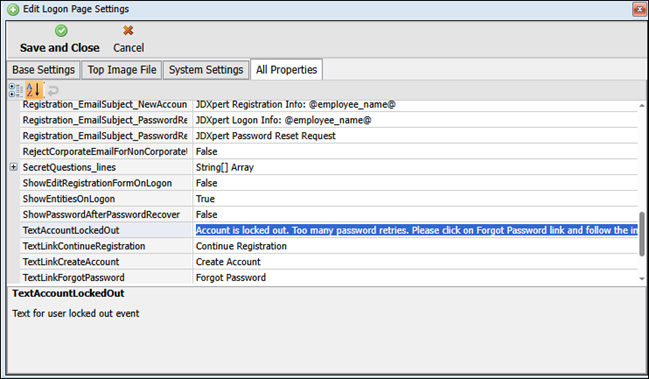
Task: Select the RejectCorporateEmailForNonCorporate property
Action: [x=106, y=151]
